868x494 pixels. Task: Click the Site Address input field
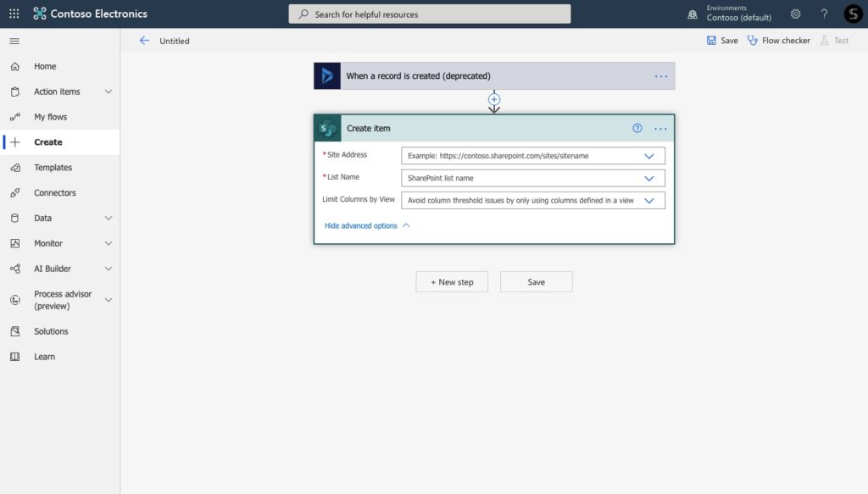(x=533, y=156)
